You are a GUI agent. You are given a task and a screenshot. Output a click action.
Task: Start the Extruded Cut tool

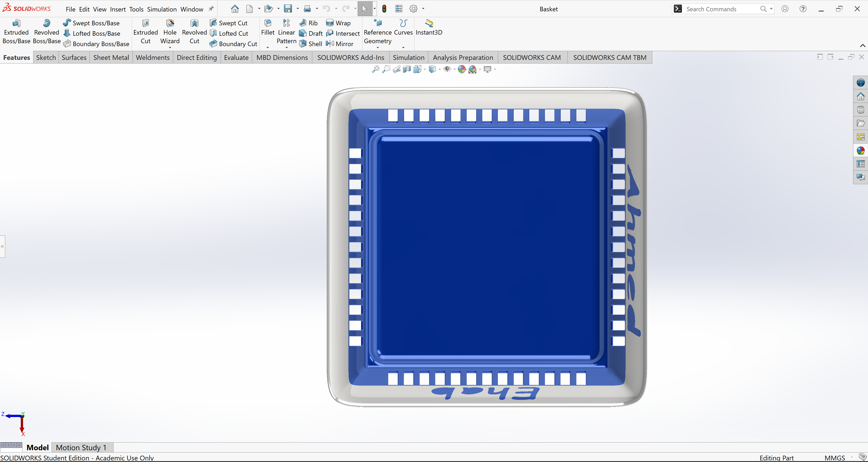pos(146,32)
